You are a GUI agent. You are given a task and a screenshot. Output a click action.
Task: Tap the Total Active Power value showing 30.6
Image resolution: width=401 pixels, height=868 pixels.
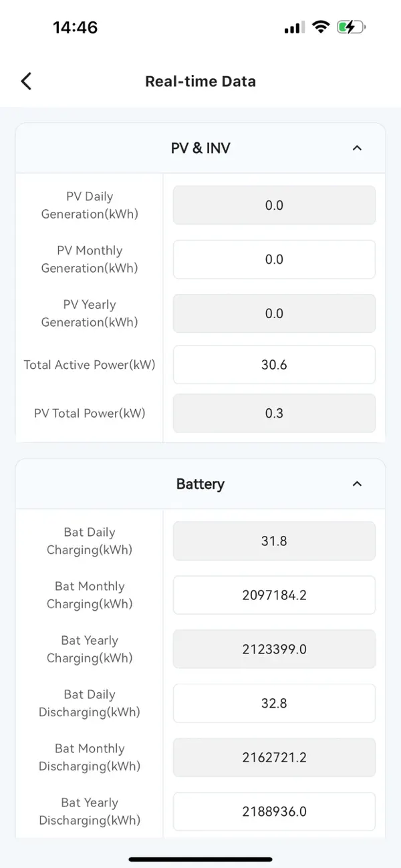[274, 364]
